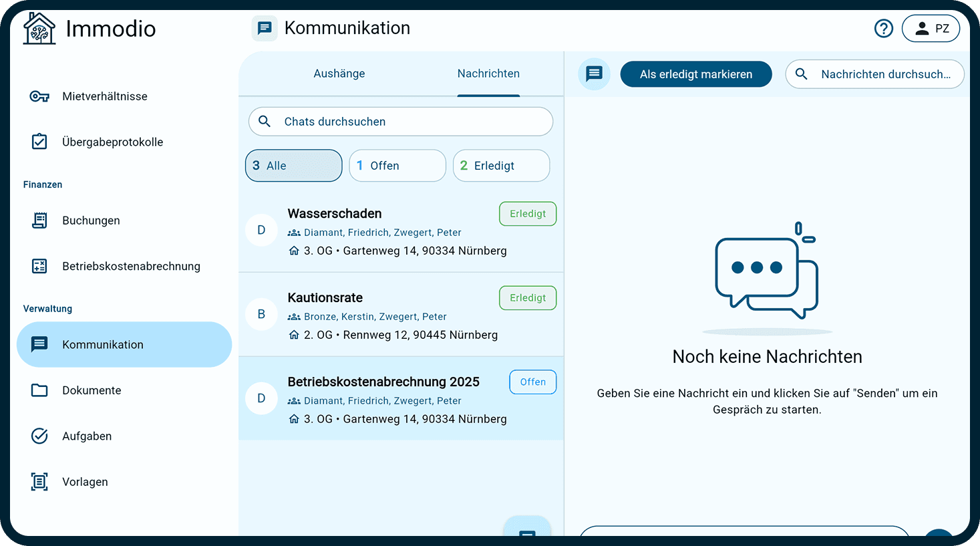980x546 pixels.
Task: Filter chats by Alle
Action: (x=294, y=166)
